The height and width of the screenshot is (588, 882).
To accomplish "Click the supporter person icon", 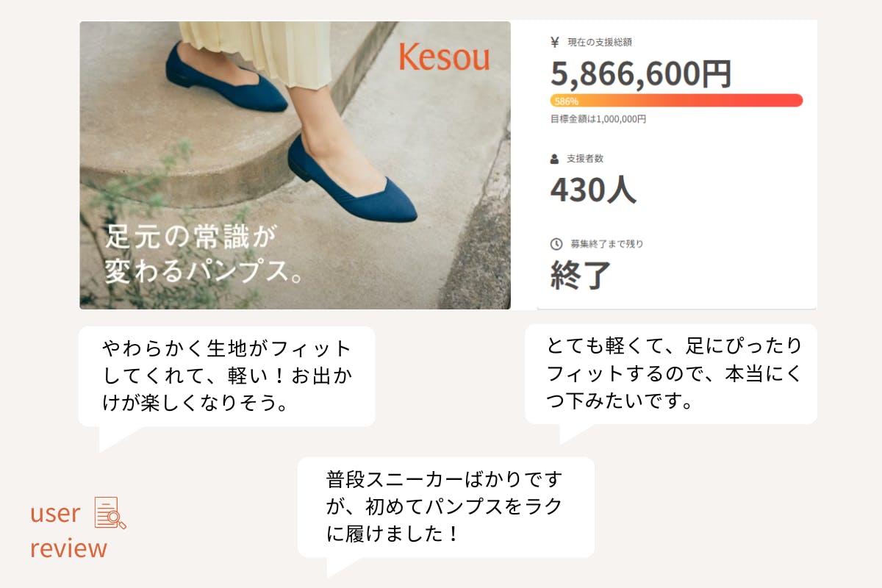I will click(555, 159).
